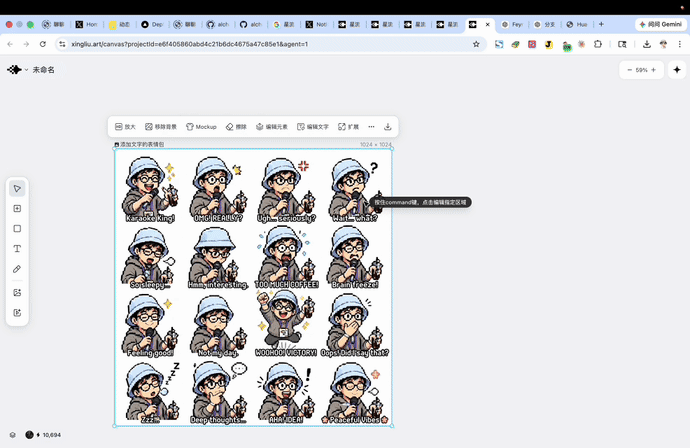Select the add frame tool with plus sign

(17, 209)
